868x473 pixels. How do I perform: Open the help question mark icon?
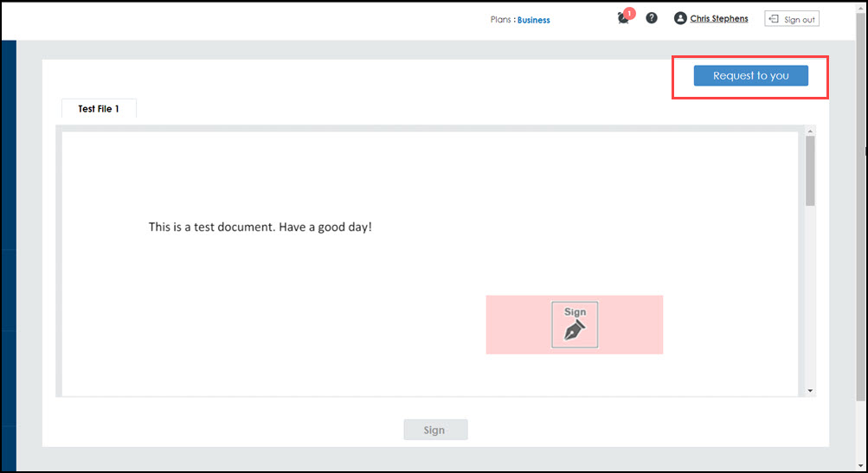[x=652, y=18]
